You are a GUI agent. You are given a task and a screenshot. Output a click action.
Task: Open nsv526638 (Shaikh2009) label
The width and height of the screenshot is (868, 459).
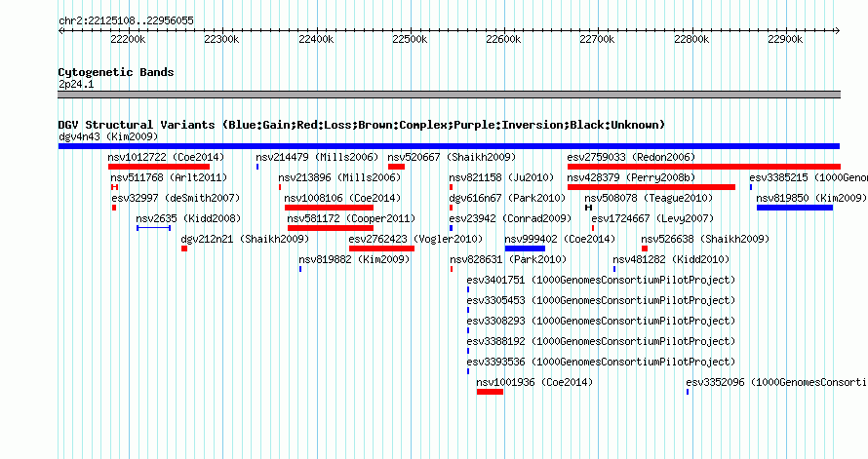[x=705, y=239]
